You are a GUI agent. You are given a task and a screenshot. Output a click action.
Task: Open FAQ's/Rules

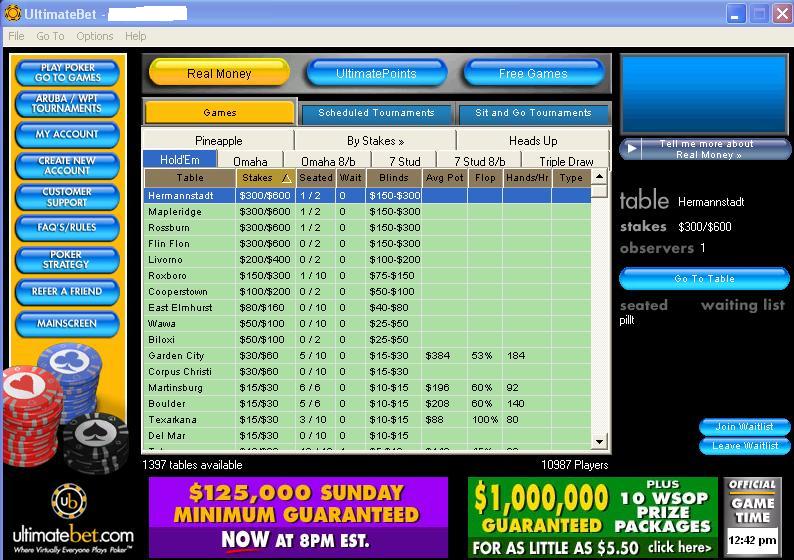pyautogui.click(x=67, y=227)
